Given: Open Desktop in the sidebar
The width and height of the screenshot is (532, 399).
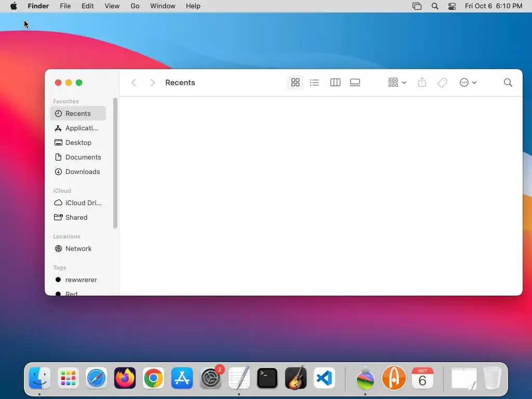Looking at the screenshot, I should tap(78, 142).
